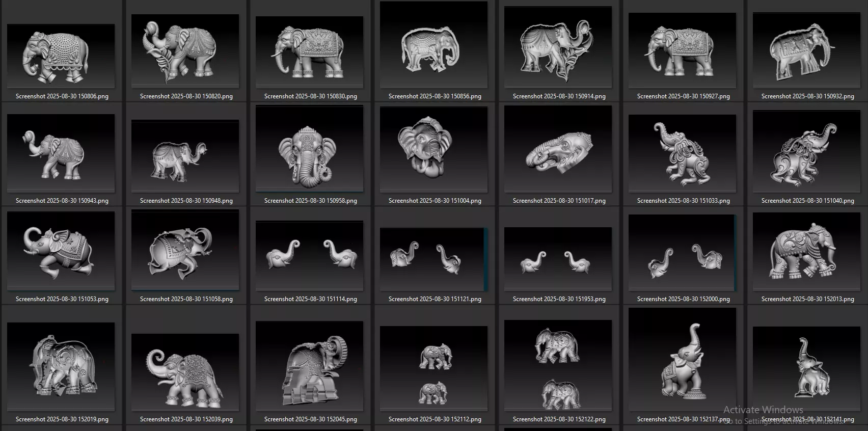This screenshot has height=431, width=868.
Task: Select thumbnail of Screenshot 2025-08-30 151121.png
Action: (x=434, y=259)
